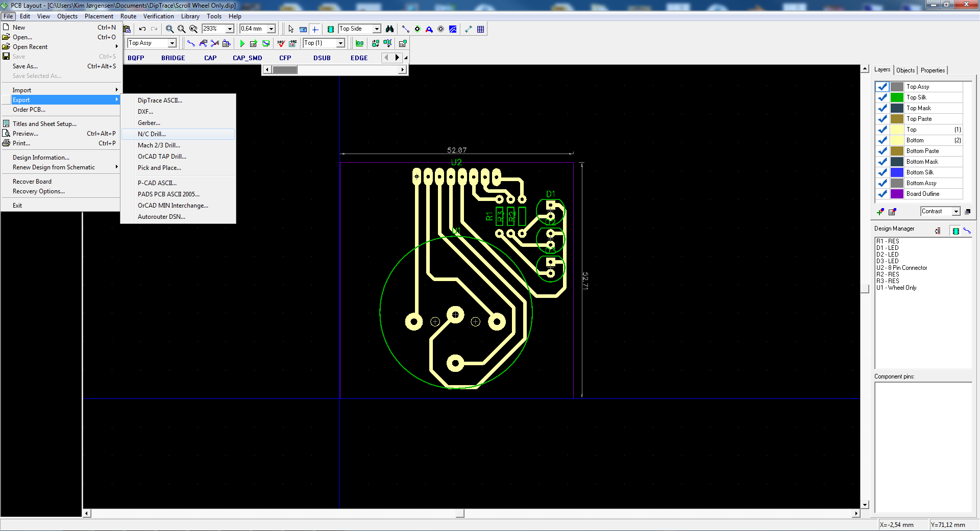Click the library list horizontal scrollbar thumb
The height and width of the screenshot is (531, 980).
[285, 70]
